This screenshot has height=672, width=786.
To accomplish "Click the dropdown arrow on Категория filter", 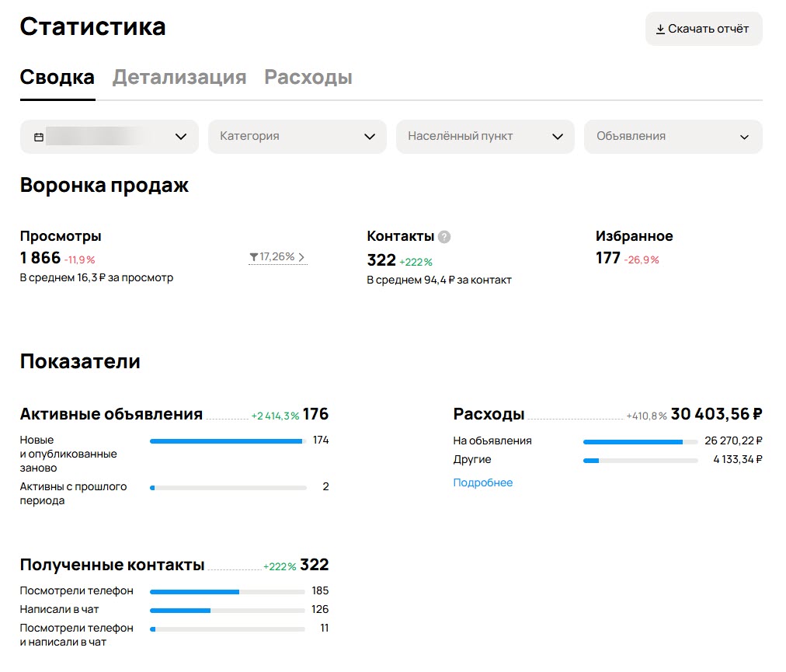I will pos(370,136).
